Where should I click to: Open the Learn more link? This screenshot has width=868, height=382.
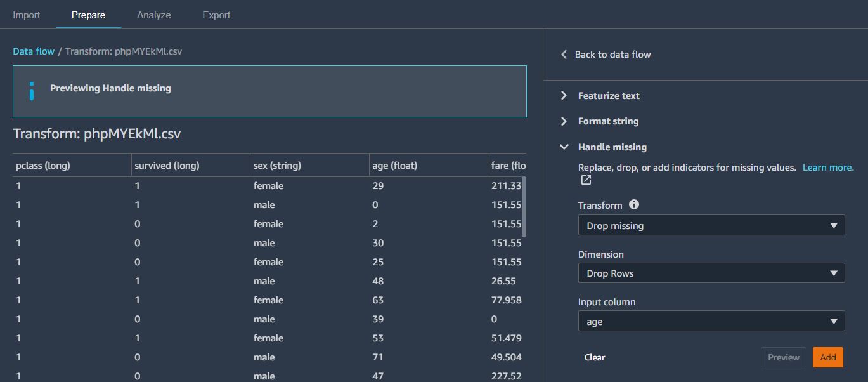point(828,168)
